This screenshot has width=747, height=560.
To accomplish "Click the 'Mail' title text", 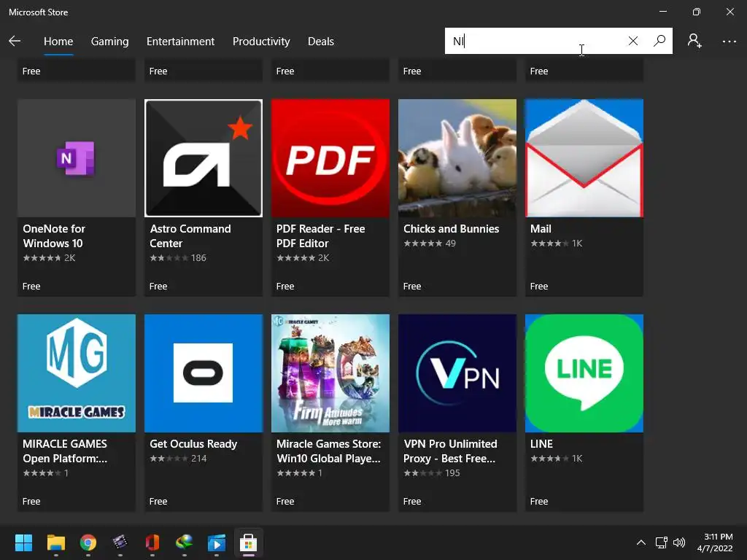I will tap(541, 229).
